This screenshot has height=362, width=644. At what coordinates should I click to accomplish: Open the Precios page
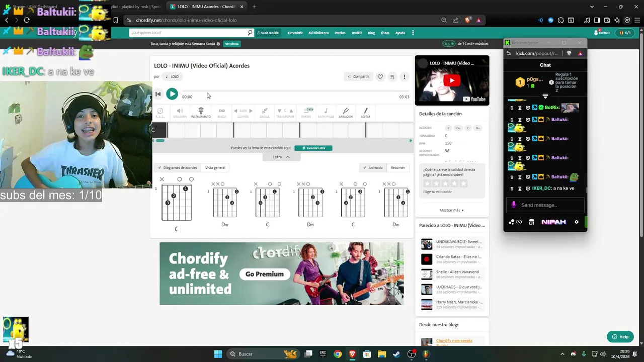click(340, 33)
